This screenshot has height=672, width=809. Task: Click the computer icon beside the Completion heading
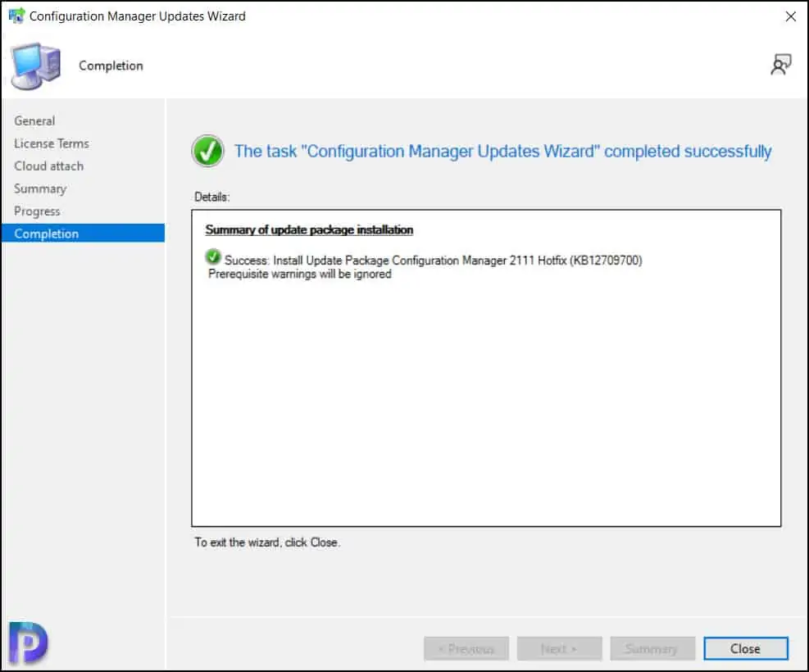(35, 66)
